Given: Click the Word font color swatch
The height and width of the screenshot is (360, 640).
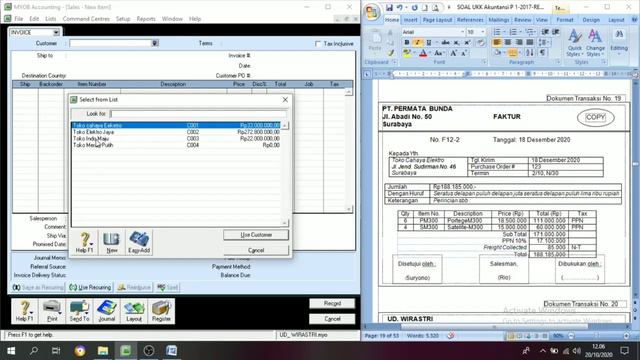Looking at the screenshot, I should [423, 53].
